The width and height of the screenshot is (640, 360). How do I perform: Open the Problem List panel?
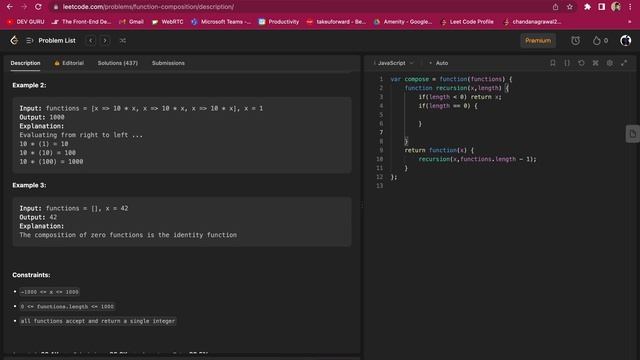coord(51,41)
